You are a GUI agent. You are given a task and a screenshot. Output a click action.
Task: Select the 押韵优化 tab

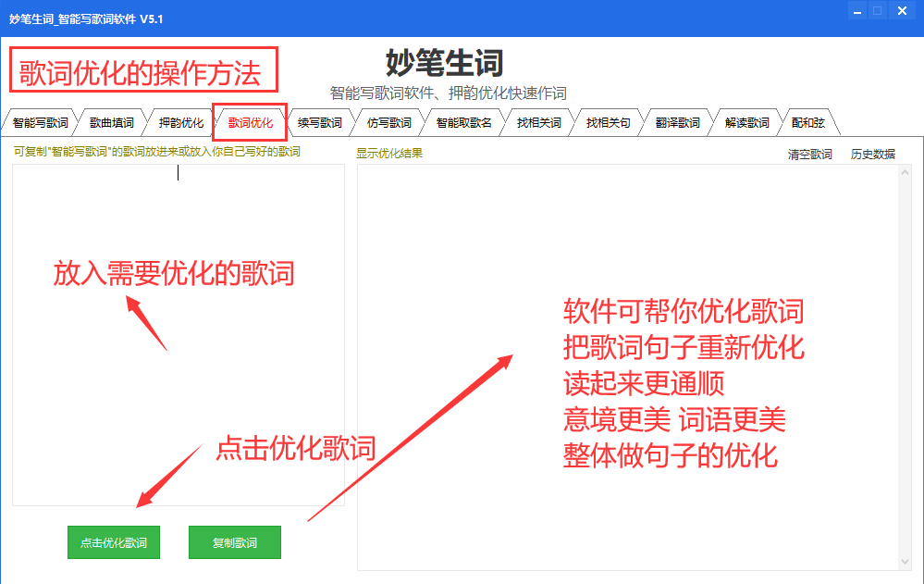180,123
